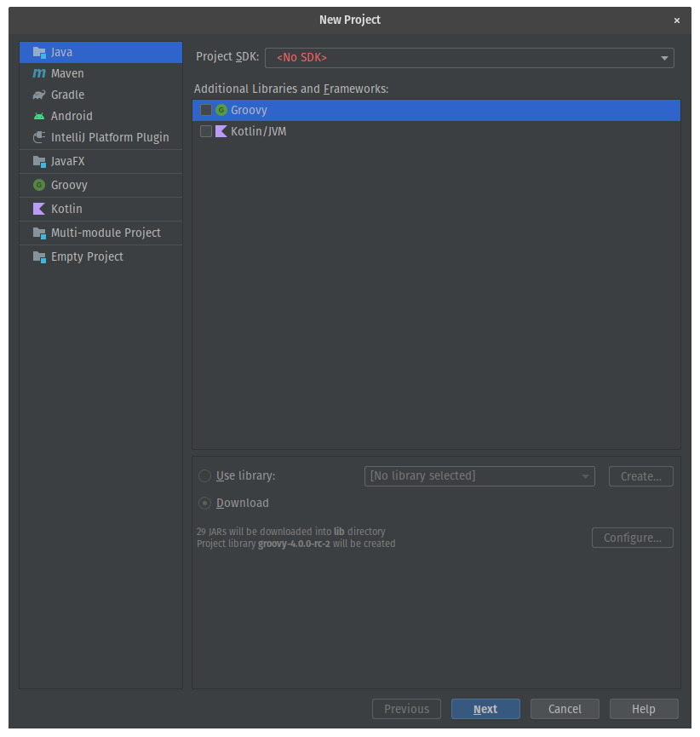
Task: Click the Java folder icon in sidebar
Action: [x=39, y=52]
